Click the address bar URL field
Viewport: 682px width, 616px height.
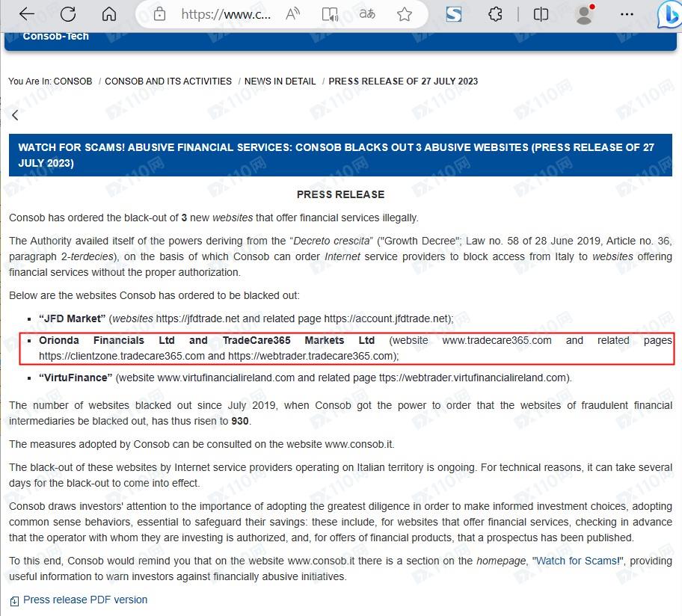(226, 14)
